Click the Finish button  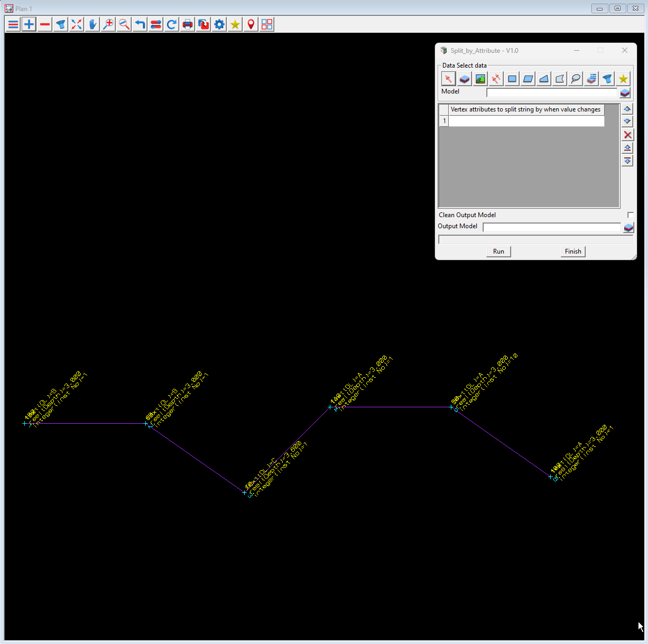(573, 251)
